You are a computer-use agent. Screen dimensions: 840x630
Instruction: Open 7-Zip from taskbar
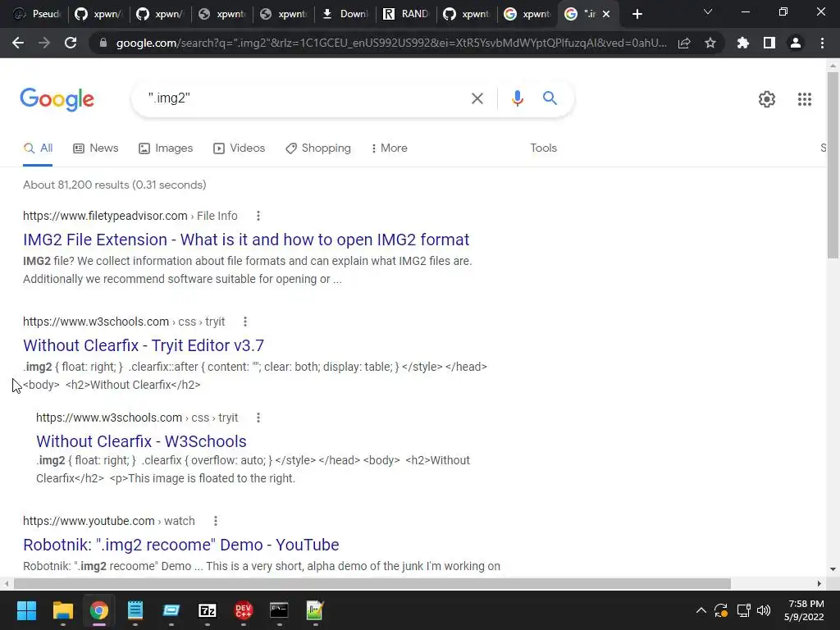(x=208, y=610)
